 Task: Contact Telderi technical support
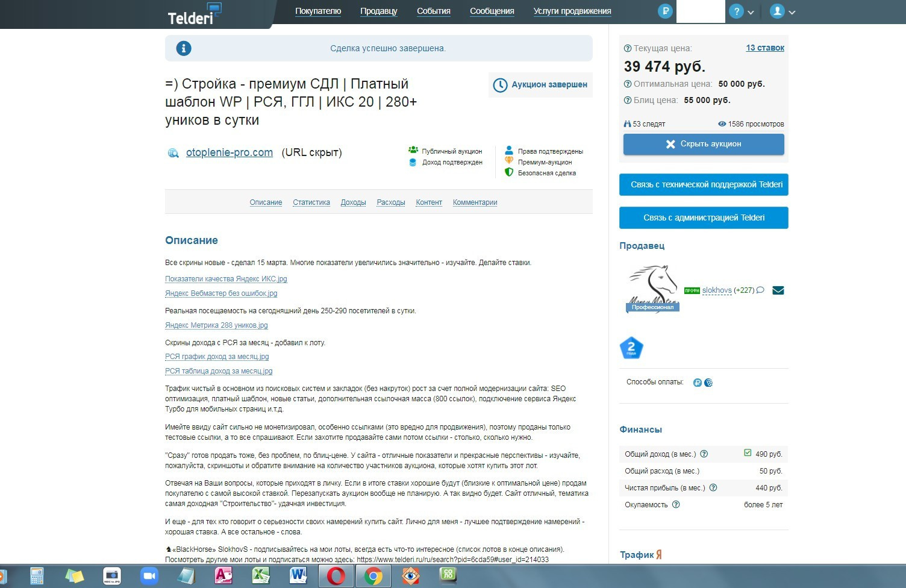tap(704, 184)
